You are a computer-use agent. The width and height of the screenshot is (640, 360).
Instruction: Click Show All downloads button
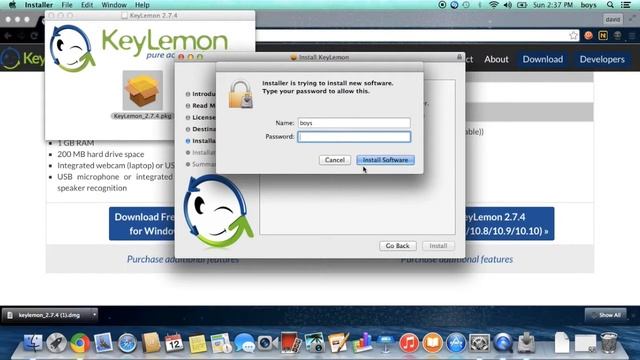click(606, 315)
